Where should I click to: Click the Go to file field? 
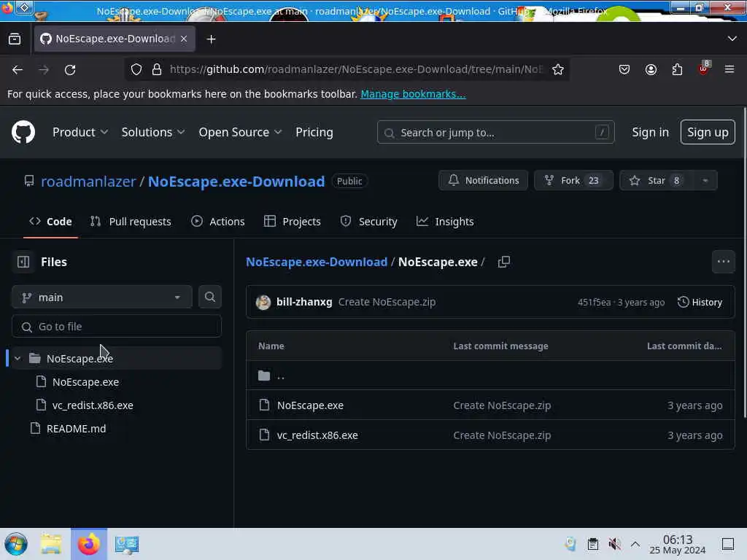[x=117, y=327]
